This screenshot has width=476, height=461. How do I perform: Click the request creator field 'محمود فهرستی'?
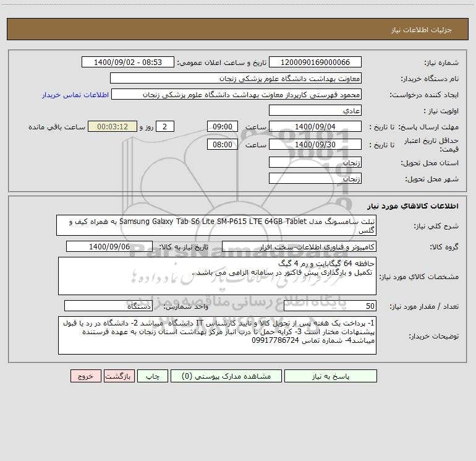[236, 94]
